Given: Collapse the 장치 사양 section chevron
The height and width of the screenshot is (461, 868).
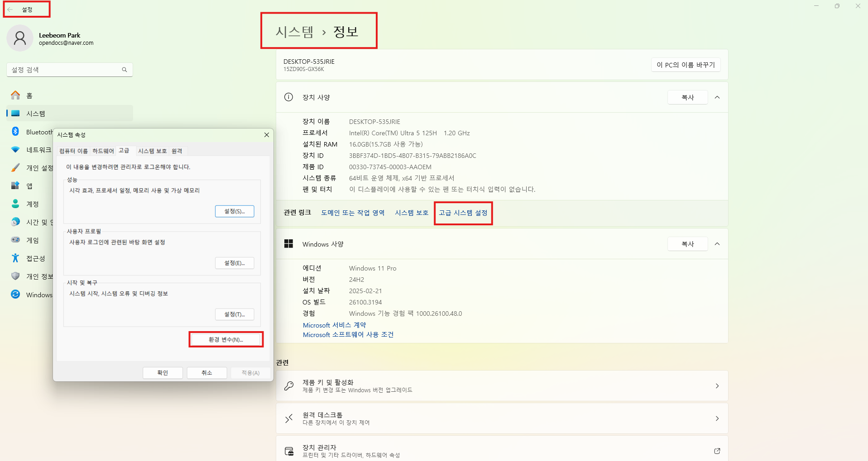Looking at the screenshot, I should pyautogui.click(x=717, y=97).
